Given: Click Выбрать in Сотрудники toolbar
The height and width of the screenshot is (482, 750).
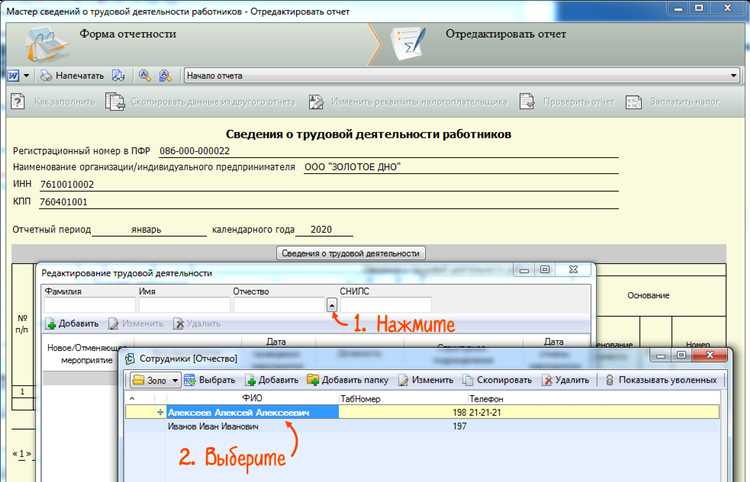Looking at the screenshot, I should click(210, 380).
